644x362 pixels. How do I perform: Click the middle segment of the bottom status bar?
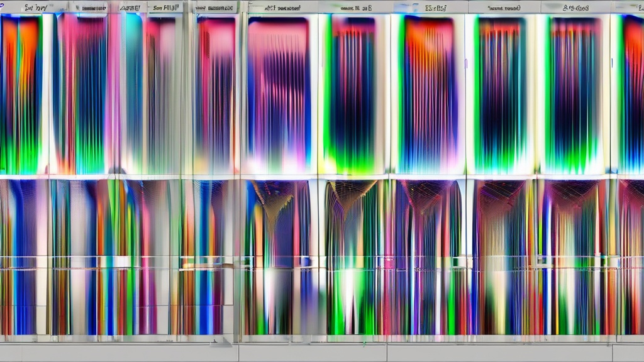(x=312, y=353)
